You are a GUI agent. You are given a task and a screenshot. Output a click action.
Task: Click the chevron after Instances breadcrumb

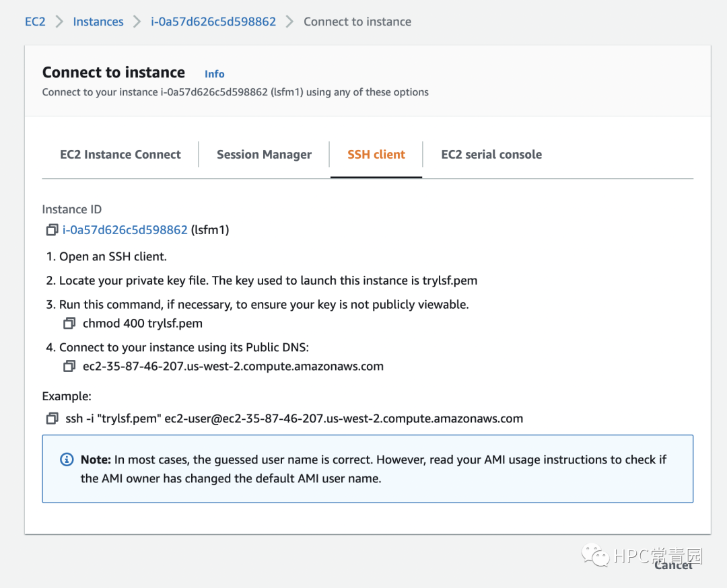click(x=137, y=22)
